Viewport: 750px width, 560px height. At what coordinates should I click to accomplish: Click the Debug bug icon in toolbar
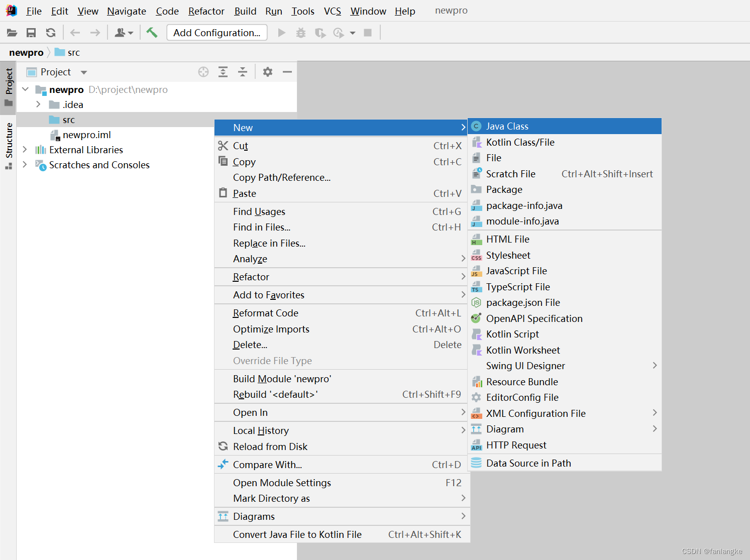(301, 33)
